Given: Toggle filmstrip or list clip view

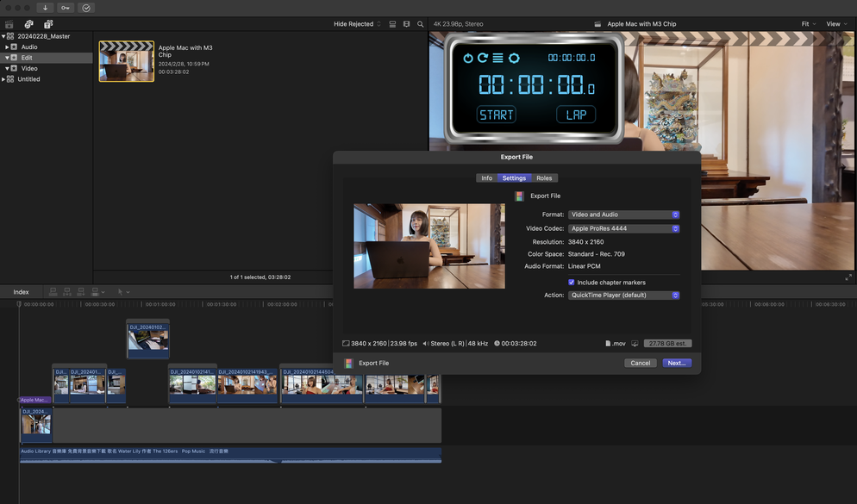Looking at the screenshot, I should [x=392, y=24].
